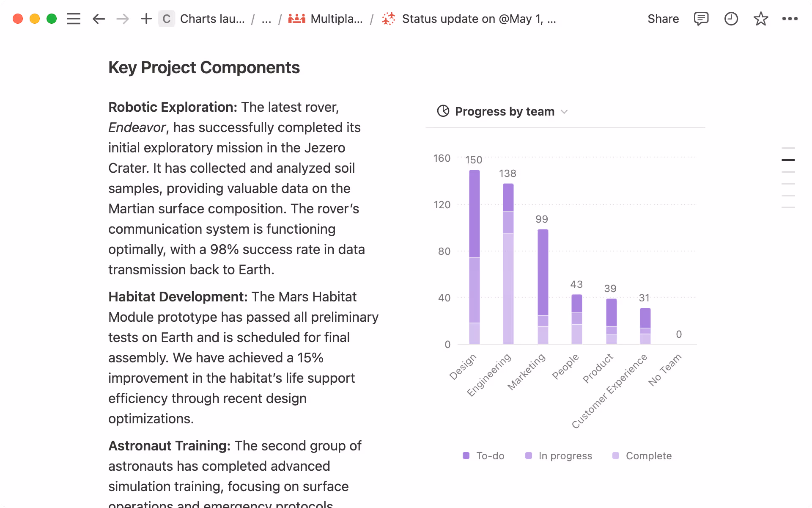Open the comments panel icon

pyautogui.click(x=701, y=19)
